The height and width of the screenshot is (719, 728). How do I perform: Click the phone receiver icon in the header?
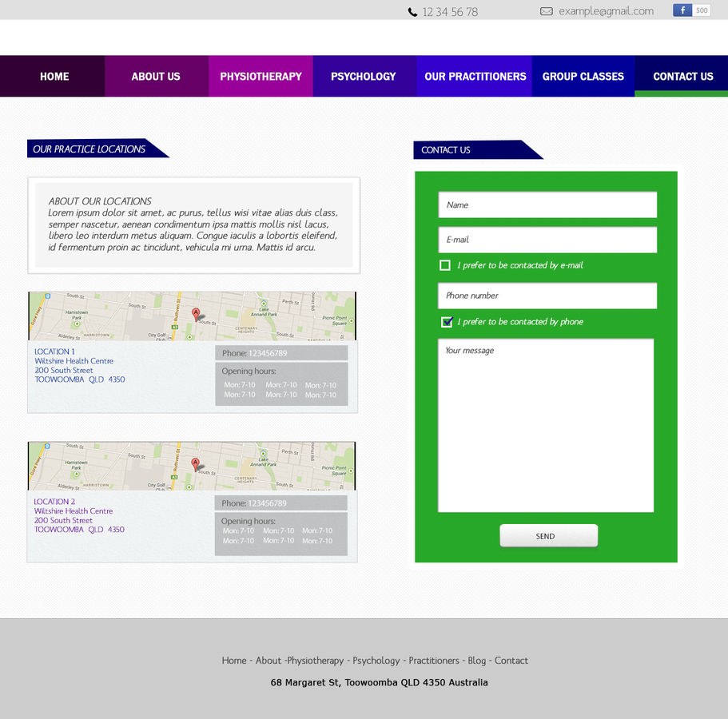pos(412,11)
